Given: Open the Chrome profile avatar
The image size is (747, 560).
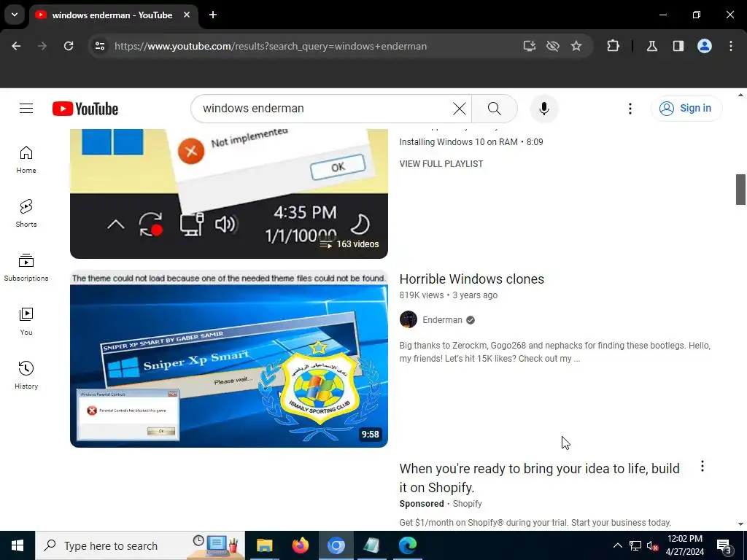Looking at the screenshot, I should 705,46.
